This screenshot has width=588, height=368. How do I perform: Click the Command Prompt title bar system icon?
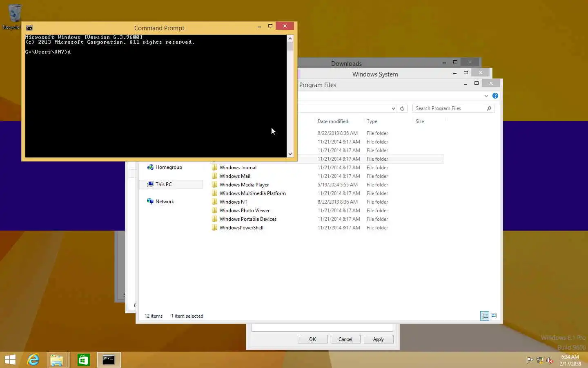tap(29, 28)
